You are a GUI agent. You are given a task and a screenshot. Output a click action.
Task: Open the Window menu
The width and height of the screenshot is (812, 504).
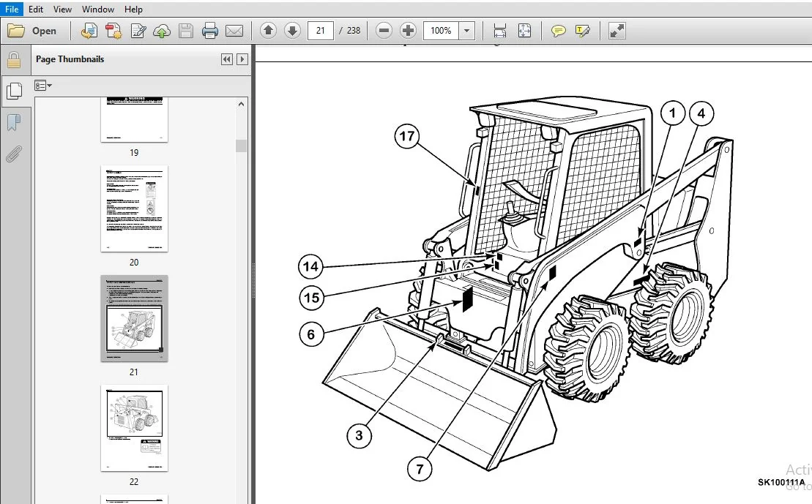point(98,9)
